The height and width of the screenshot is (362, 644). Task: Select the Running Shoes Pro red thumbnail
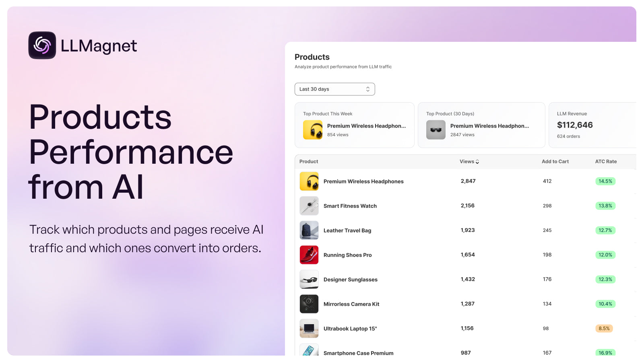pos(309,255)
